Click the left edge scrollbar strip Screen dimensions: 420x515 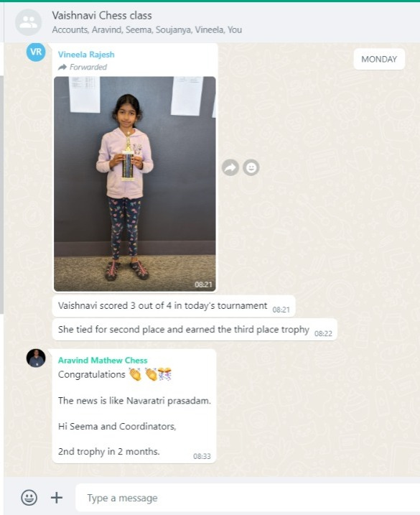point(1,194)
